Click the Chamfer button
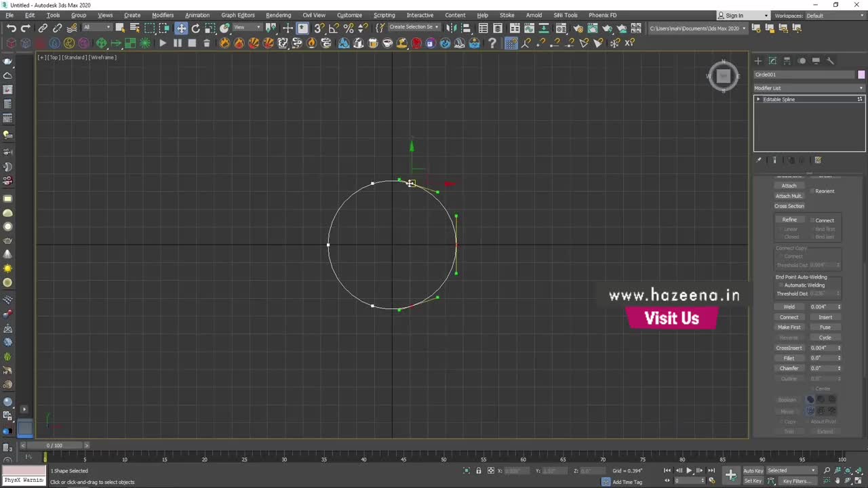Viewport: 868px width, 488px height. click(x=789, y=368)
